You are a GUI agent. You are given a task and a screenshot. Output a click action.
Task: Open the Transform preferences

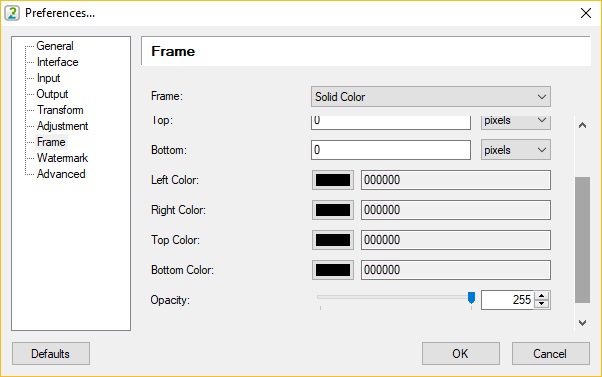coord(60,110)
